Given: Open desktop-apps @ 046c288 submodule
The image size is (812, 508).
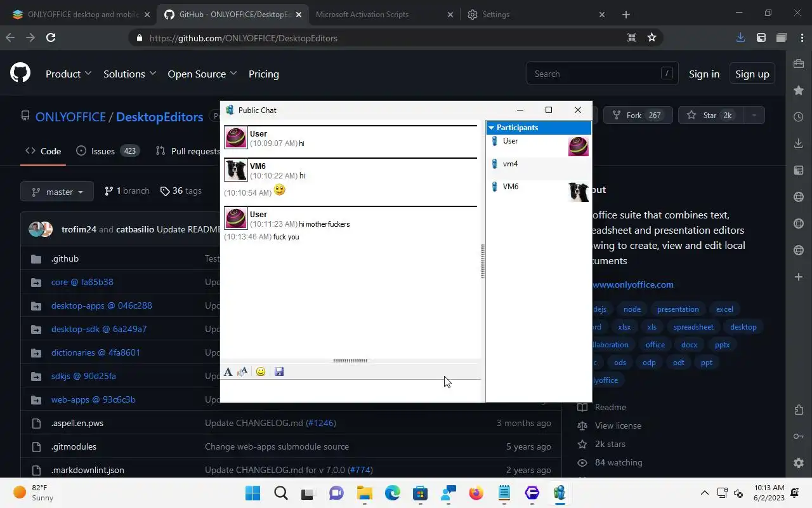Looking at the screenshot, I should [101, 305].
